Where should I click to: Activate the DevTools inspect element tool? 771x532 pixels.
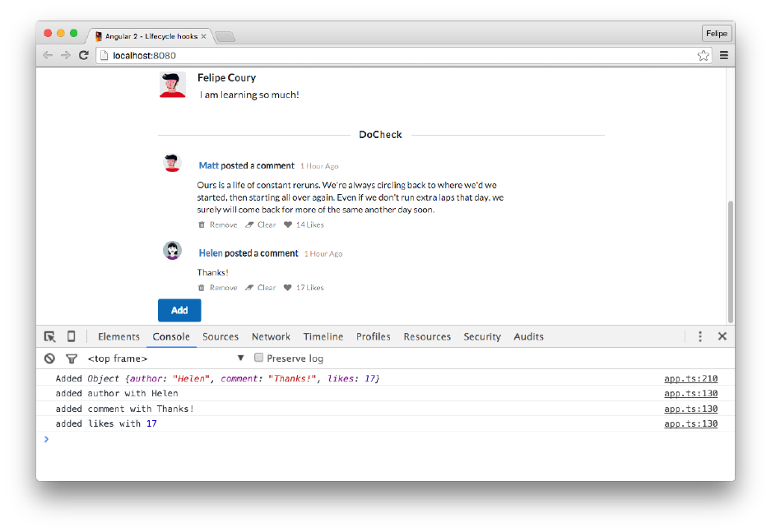tap(49, 336)
